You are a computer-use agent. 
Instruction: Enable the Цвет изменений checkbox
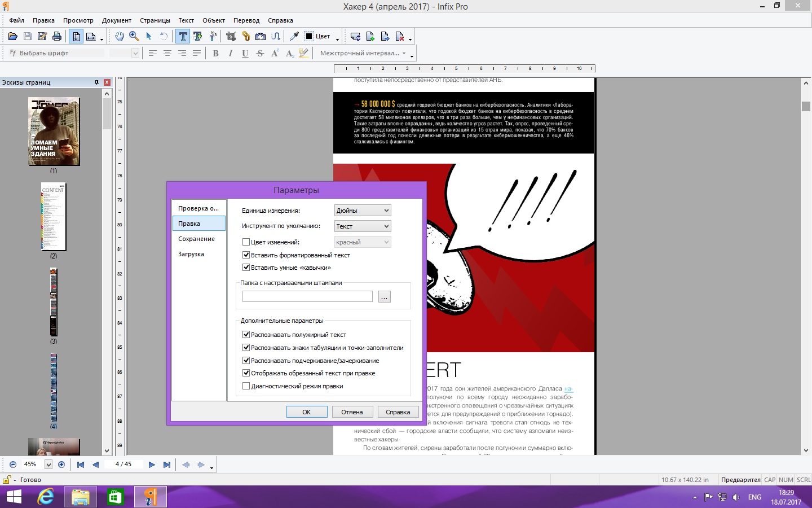pos(246,242)
